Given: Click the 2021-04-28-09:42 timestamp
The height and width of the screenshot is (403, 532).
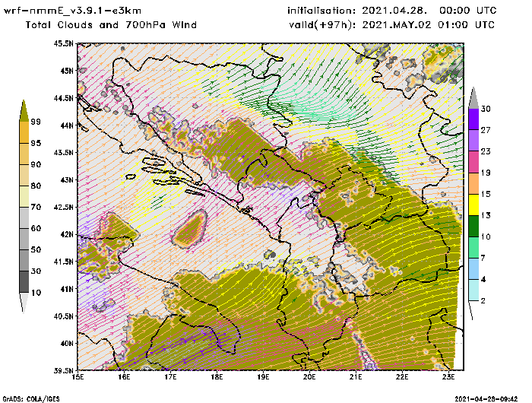Looking at the screenshot, I should point(486,399).
